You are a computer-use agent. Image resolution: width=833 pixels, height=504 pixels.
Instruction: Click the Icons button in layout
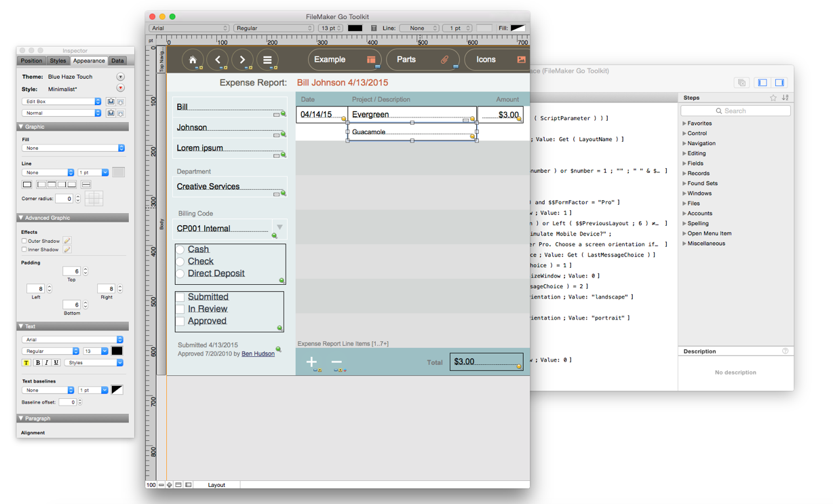pos(497,60)
